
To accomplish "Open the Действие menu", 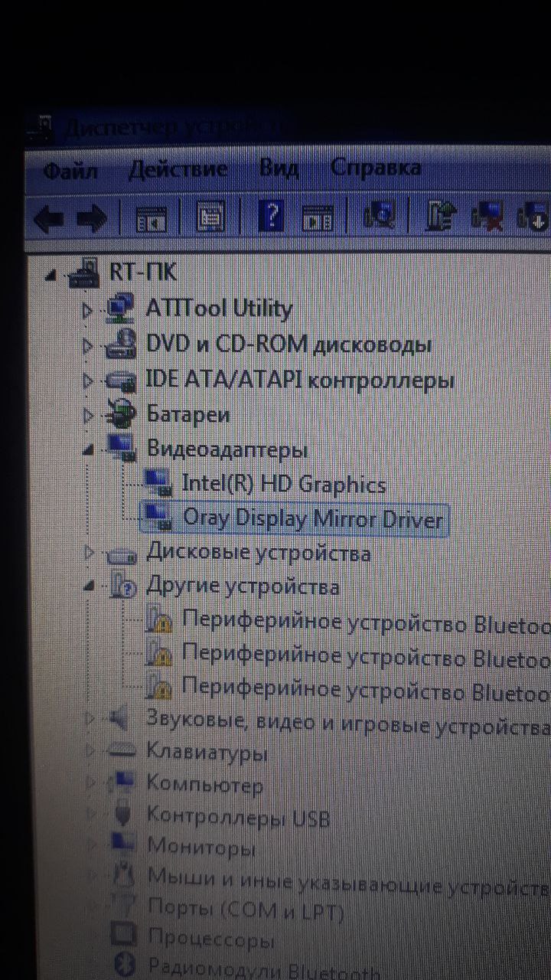I will pyautogui.click(x=178, y=168).
